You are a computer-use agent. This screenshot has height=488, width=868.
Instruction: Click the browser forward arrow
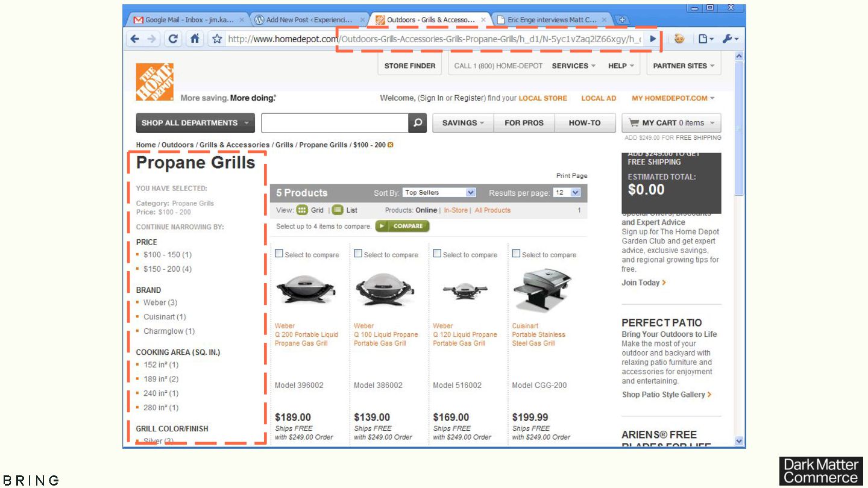click(151, 39)
